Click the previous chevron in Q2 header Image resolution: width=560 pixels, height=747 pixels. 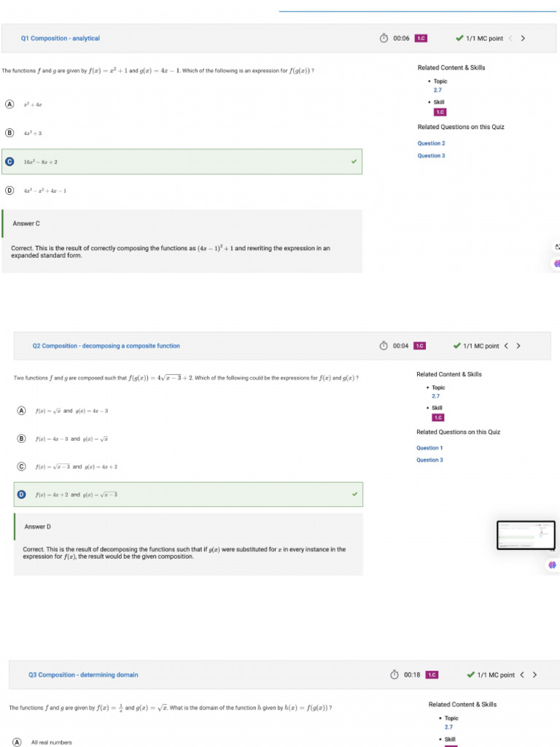tap(507, 346)
